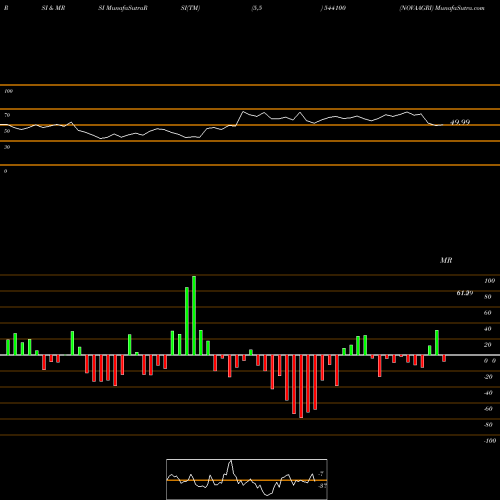Click the NOVAAGRI MunafaSutra.com header text

pyautogui.click(x=442, y=8)
